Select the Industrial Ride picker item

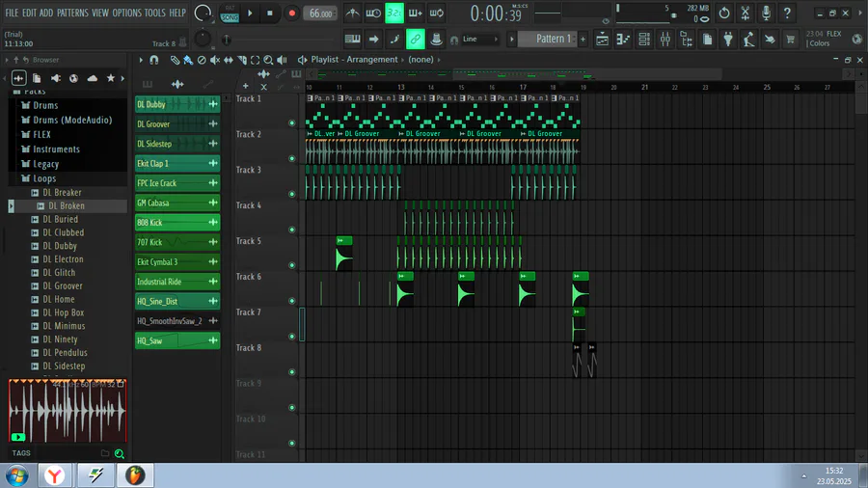pyautogui.click(x=177, y=282)
